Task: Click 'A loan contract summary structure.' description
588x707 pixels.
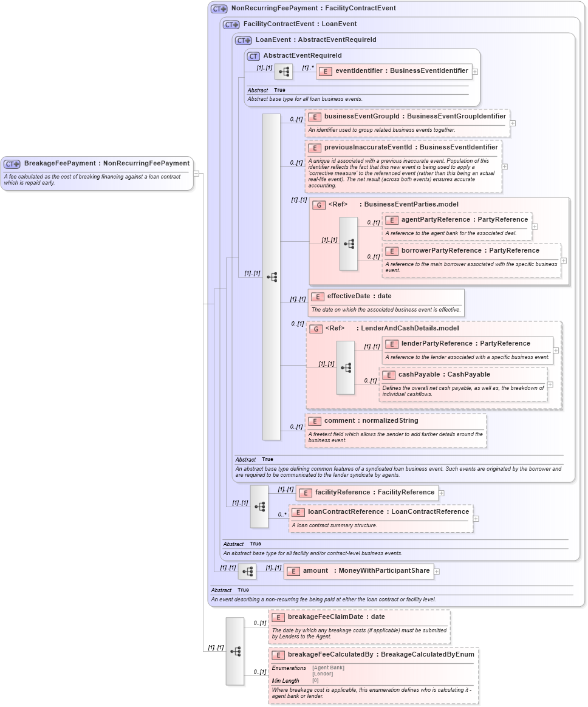Action: tap(334, 525)
